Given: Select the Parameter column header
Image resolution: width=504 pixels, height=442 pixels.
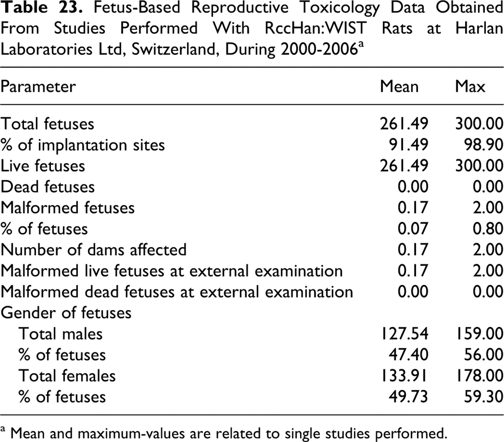Looking at the screenshot, I should point(38,86).
